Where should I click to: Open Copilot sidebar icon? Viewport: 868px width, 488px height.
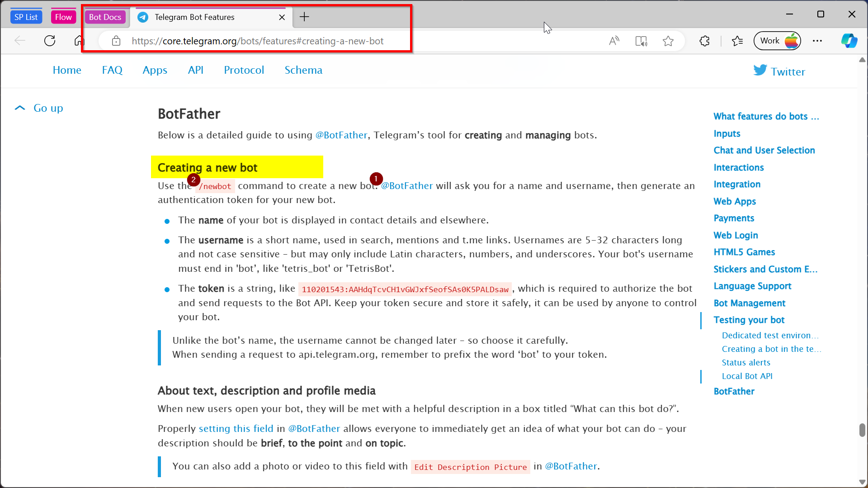point(849,41)
